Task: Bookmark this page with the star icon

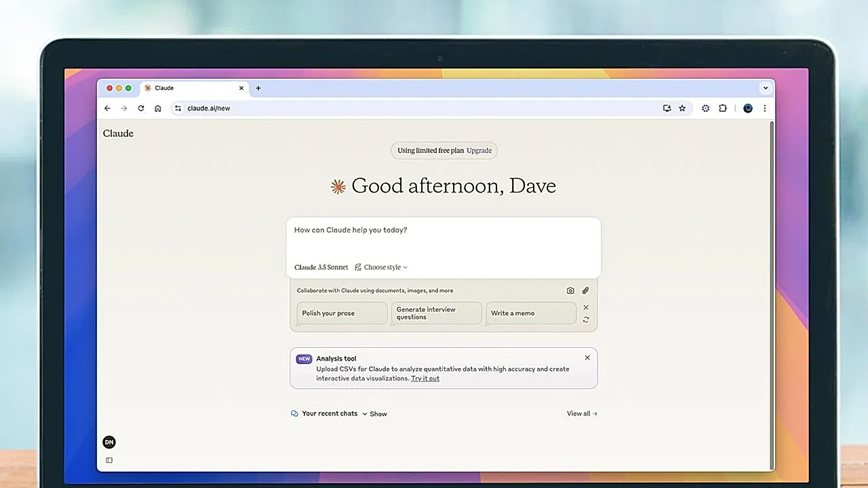Action: (682, 108)
